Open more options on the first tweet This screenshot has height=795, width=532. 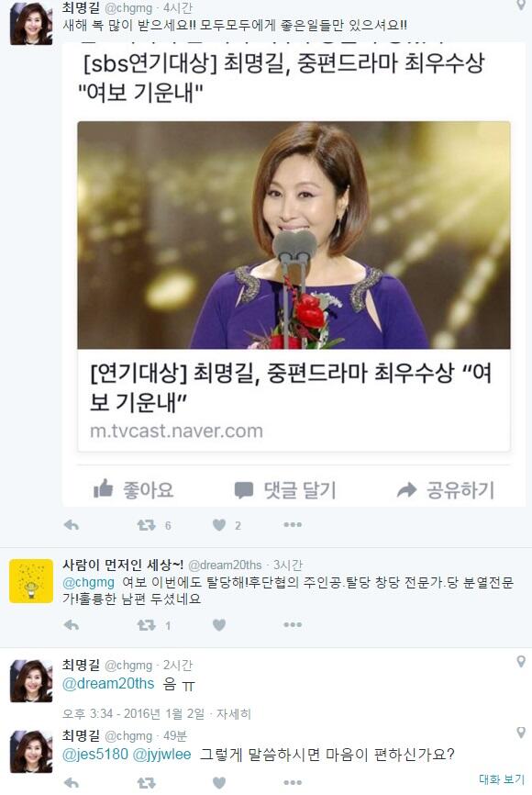pyautogui.click(x=293, y=525)
